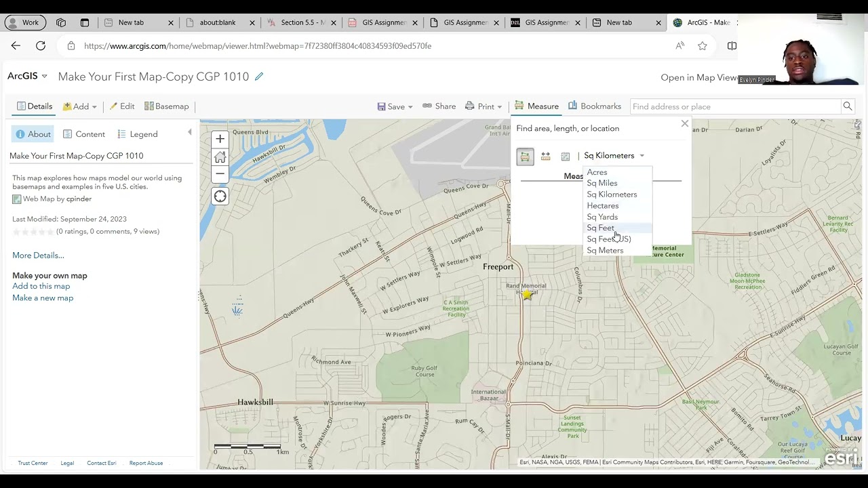Open Bookmarks panel
This screenshot has height=488, width=868.
595,106
